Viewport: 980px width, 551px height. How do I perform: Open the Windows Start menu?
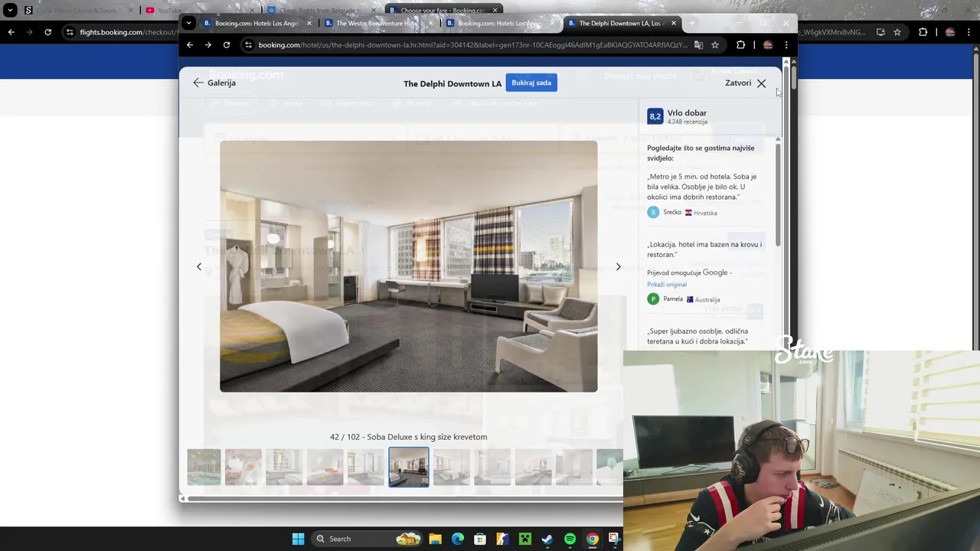click(298, 539)
